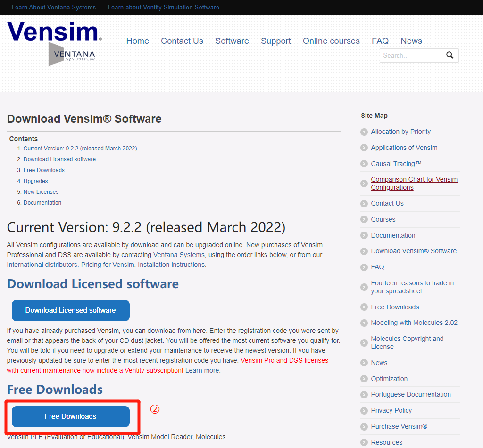The width and height of the screenshot is (483, 448).
Task: Click the Download Licensed software button
Action: coord(70,310)
